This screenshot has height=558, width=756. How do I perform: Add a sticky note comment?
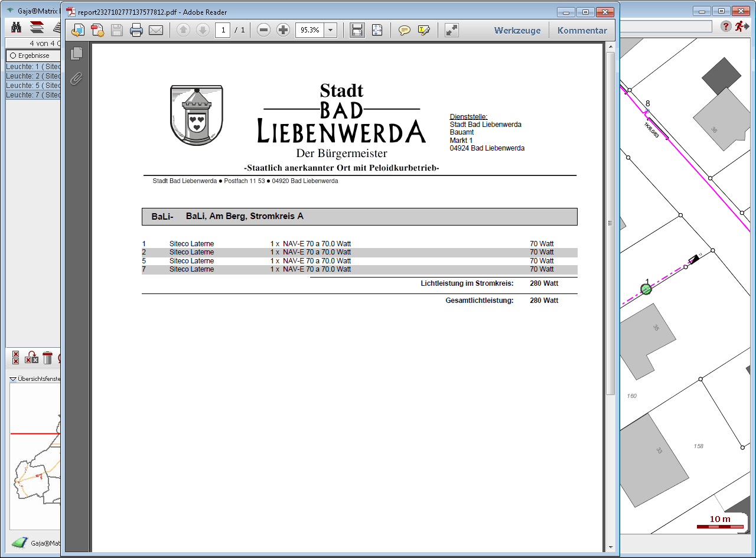coord(404,30)
